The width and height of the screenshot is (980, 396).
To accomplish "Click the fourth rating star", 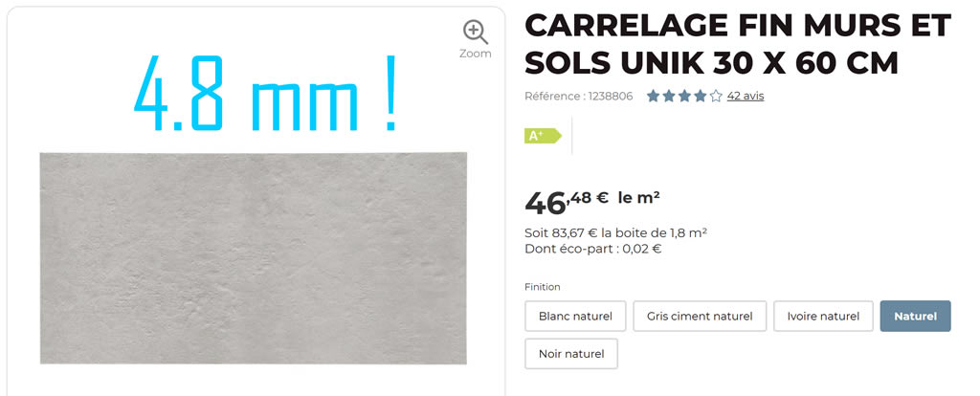I will (x=700, y=96).
